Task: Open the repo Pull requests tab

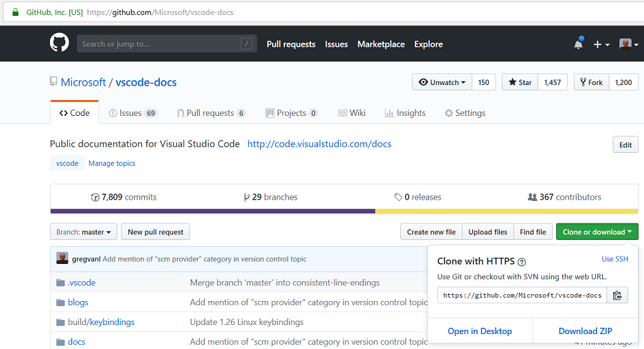Action: pos(211,112)
